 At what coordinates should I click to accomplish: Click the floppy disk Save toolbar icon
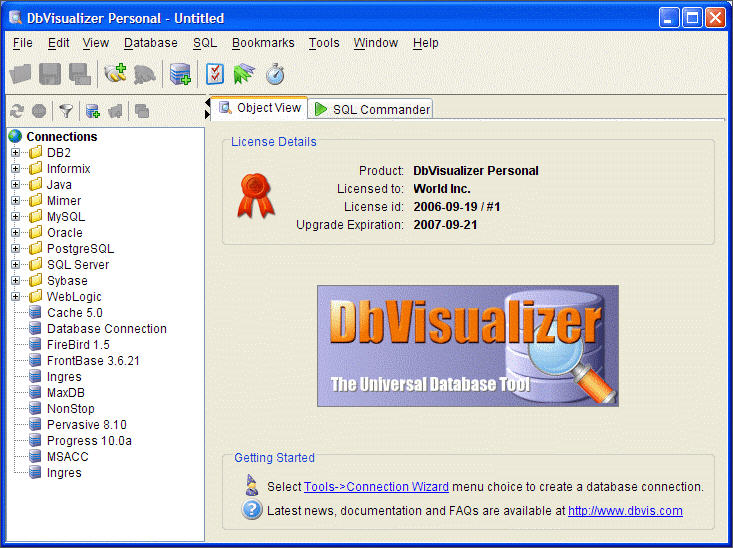coord(50,74)
